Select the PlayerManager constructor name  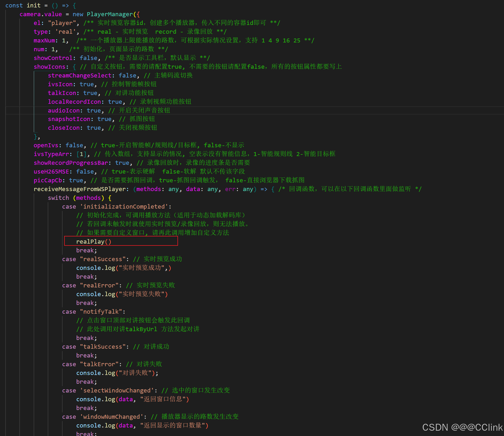[x=110, y=14]
